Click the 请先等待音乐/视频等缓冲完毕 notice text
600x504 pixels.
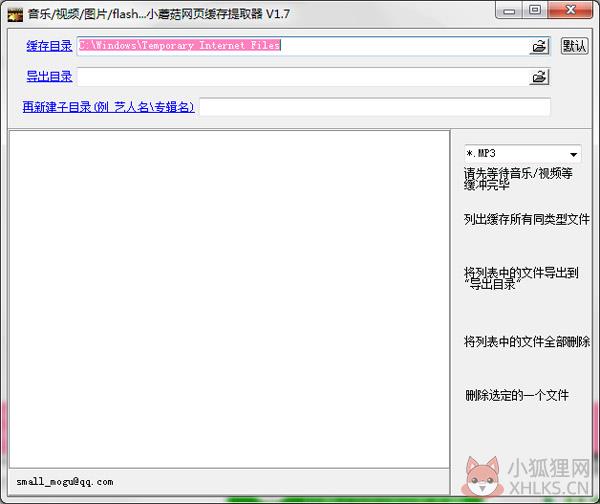(x=518, y=179)
